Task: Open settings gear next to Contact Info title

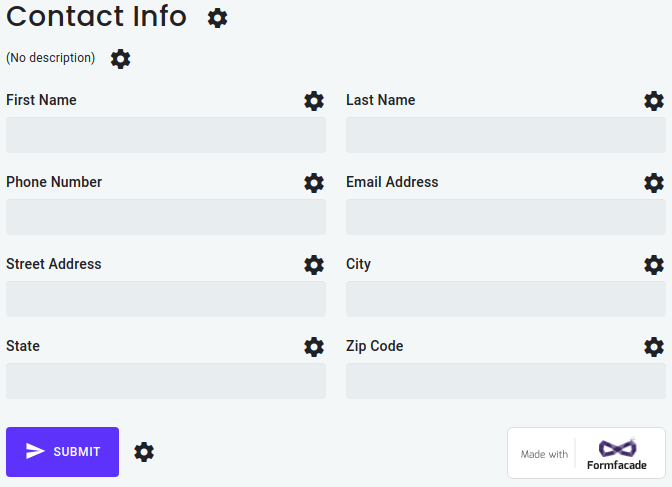Action: [x=217, y=18]
